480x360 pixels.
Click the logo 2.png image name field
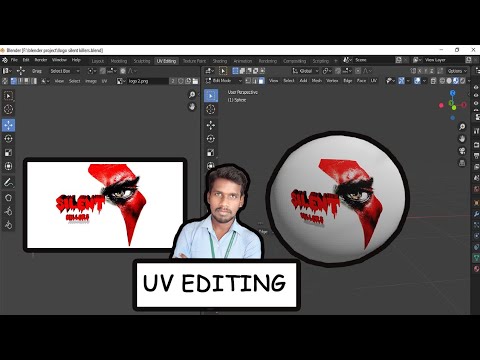coord(148,81)
